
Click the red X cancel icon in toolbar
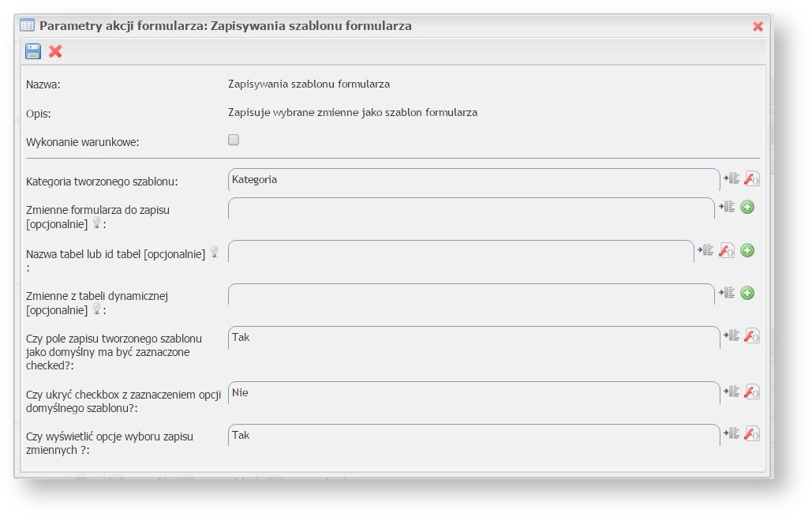pos(55,51)
